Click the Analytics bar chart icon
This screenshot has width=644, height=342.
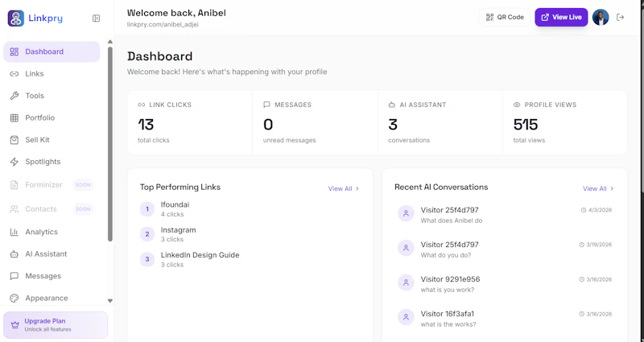pos(14,232)
